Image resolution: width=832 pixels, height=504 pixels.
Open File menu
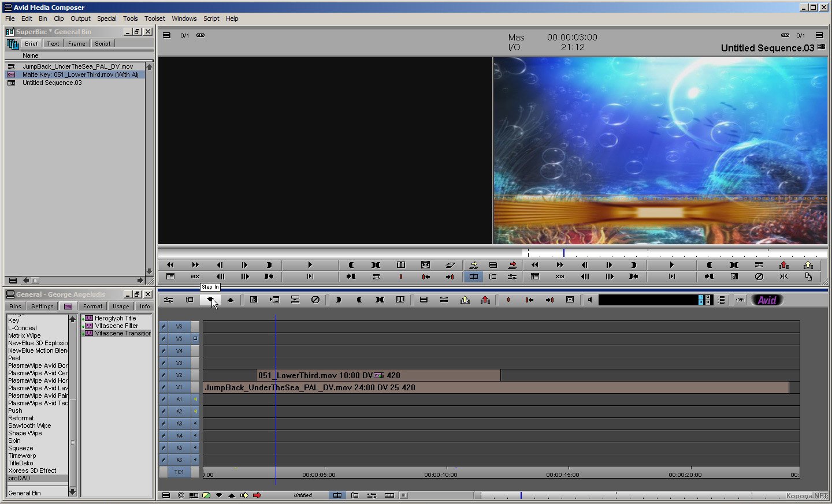pos(10,18)
